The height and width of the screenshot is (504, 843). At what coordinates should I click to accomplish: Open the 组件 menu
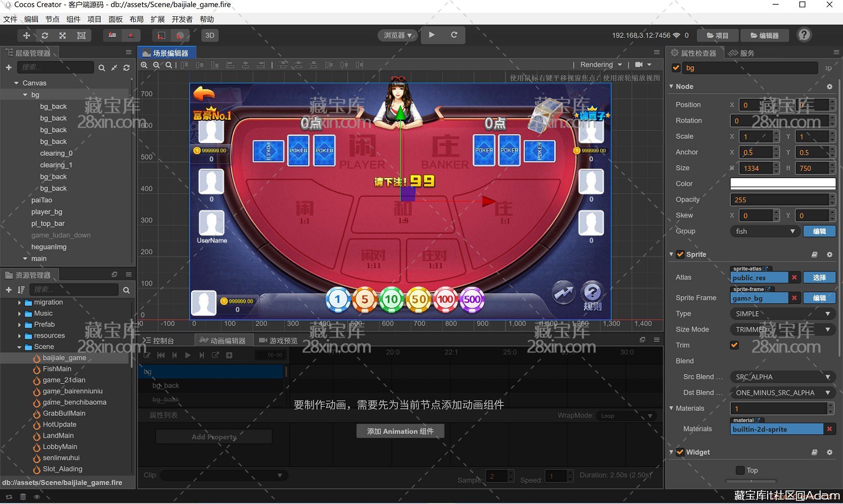click(x=74, y=19)
